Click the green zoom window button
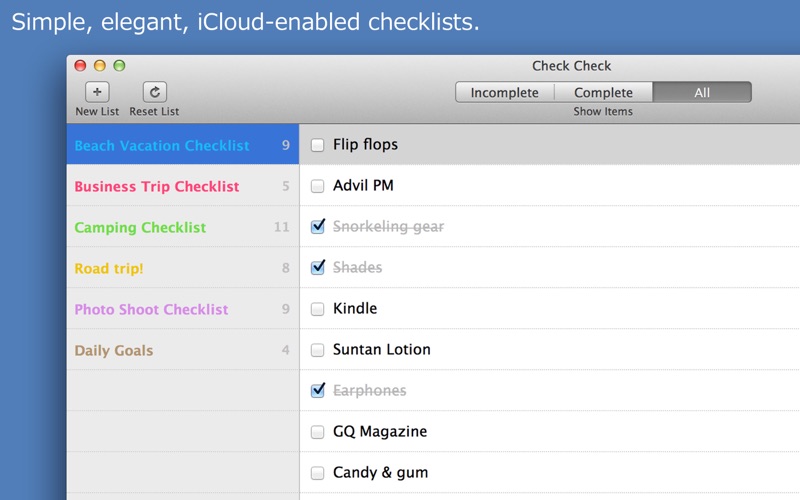Image resolution: width=800 pixels, height=500 pixels. [x=119, y=65]
